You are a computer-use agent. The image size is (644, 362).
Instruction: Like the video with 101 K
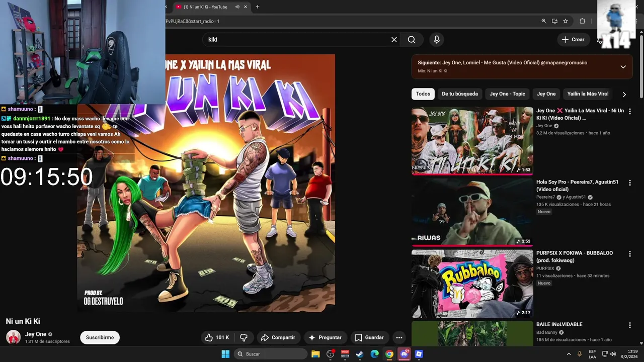[x=217, y=337]
